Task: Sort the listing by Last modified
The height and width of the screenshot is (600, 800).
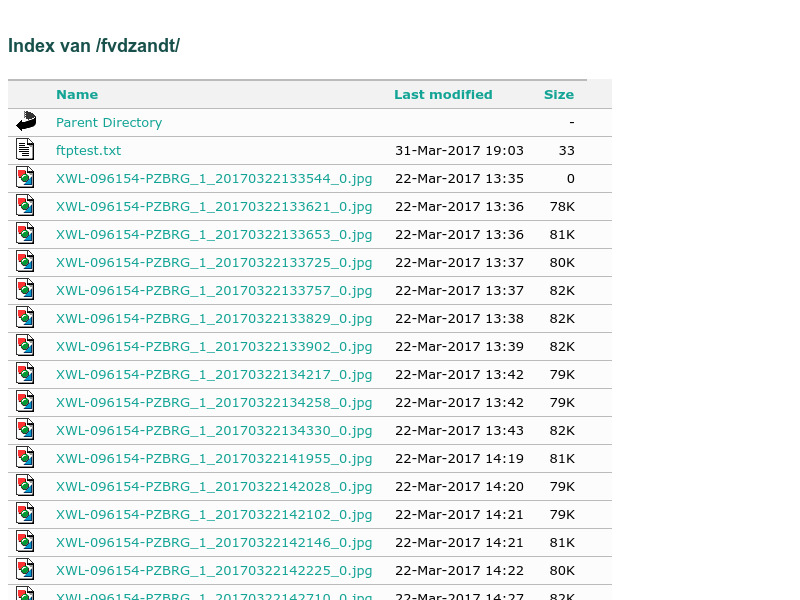Action: click(x=443, y=94)
